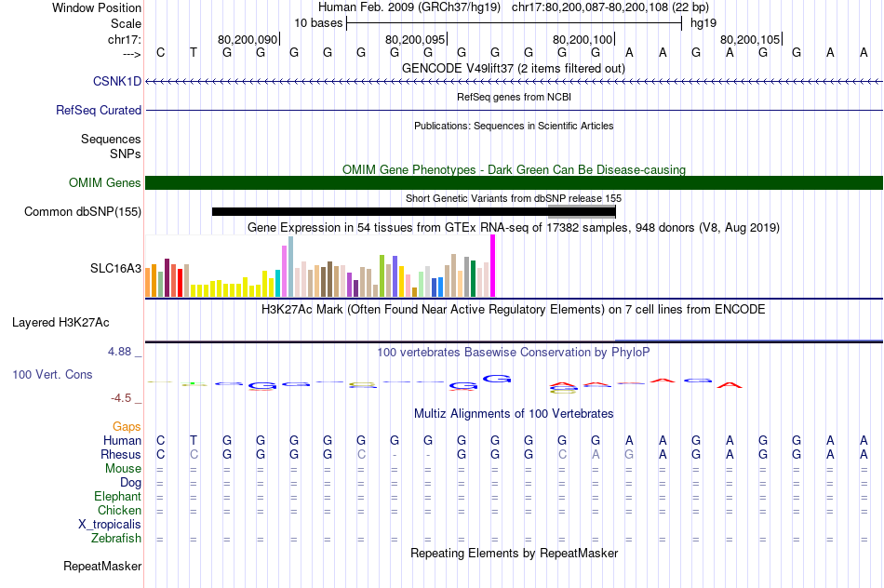Click the chr17: label on the left

coord(124,39)
